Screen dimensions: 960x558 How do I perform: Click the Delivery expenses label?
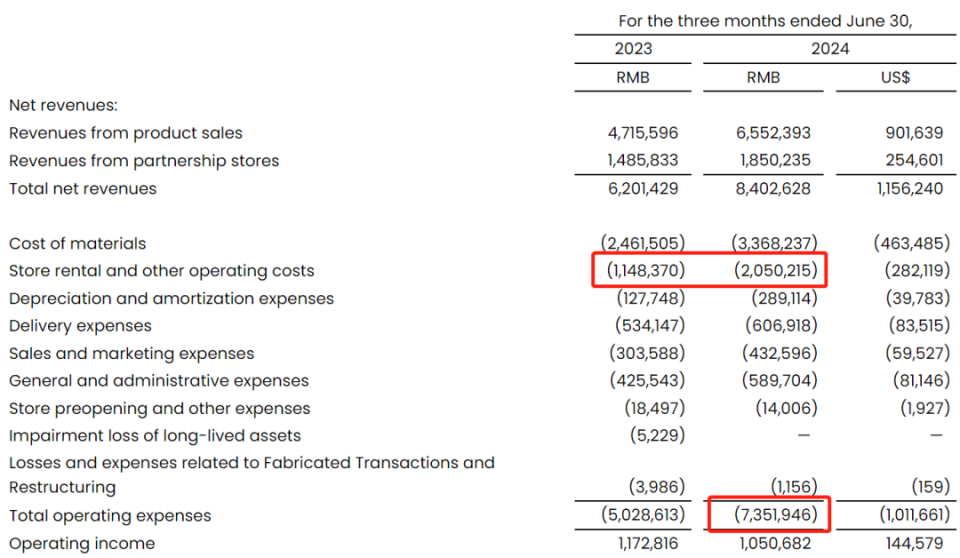click(x=80, y=326)
